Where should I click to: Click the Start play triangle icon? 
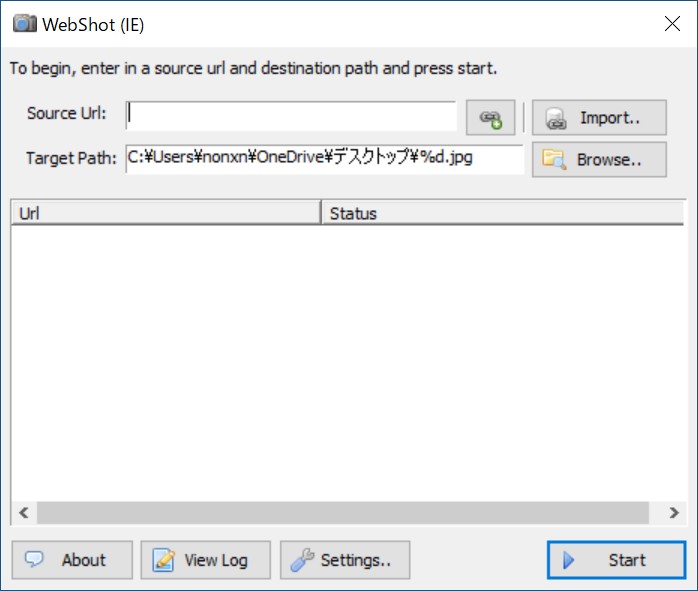click(x=569, y=560)
